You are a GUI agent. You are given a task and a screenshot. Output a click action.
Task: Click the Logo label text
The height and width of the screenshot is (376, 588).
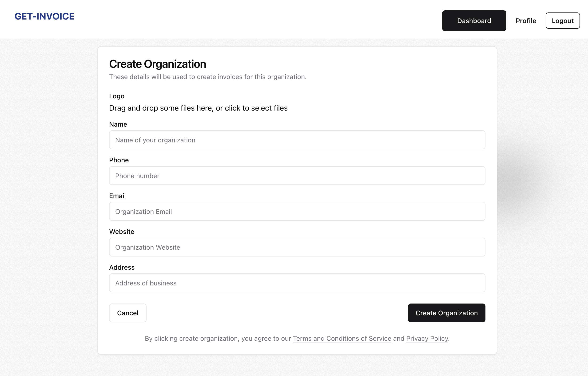pos(117,96)
